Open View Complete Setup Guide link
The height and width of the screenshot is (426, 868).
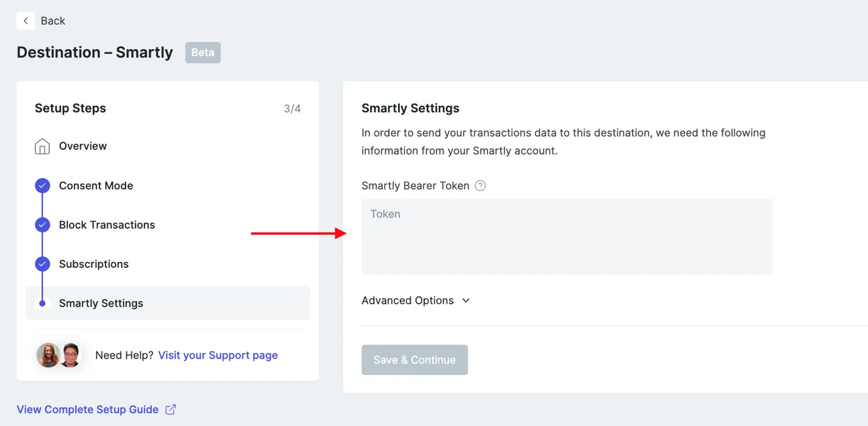click(88, 410)
